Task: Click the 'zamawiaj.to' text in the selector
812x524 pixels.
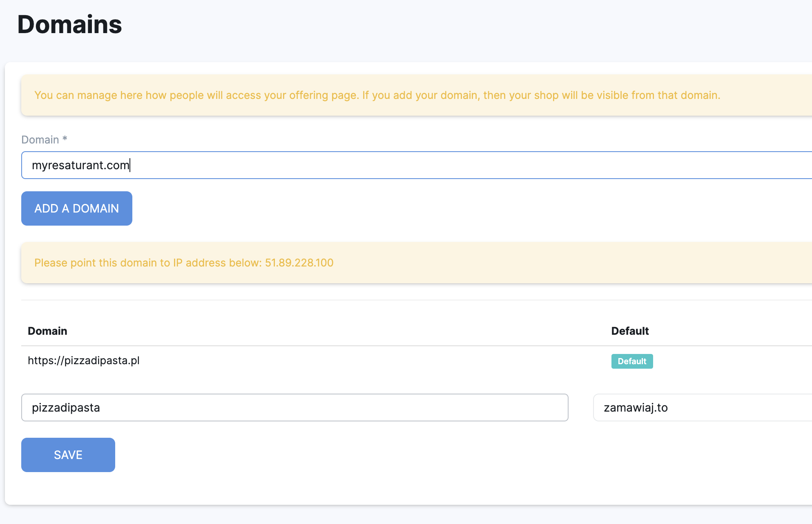Action: [636, 408]
